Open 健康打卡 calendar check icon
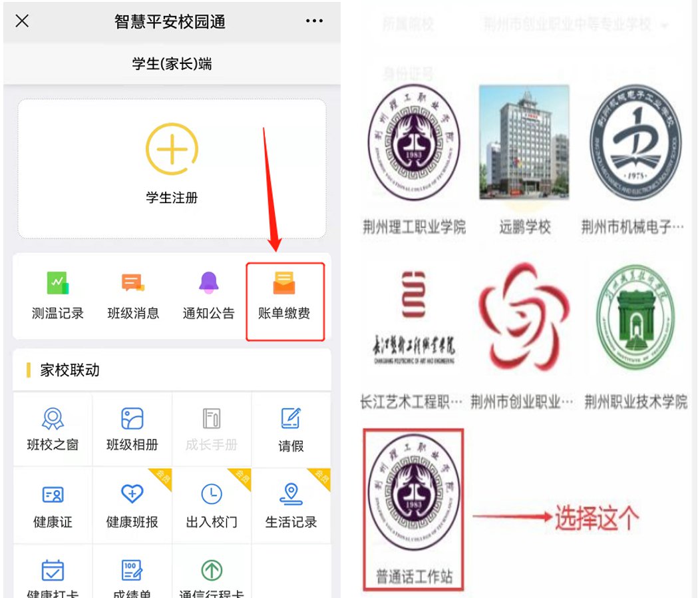The height and width of the screenshot is (598, 700). (53, 570)
